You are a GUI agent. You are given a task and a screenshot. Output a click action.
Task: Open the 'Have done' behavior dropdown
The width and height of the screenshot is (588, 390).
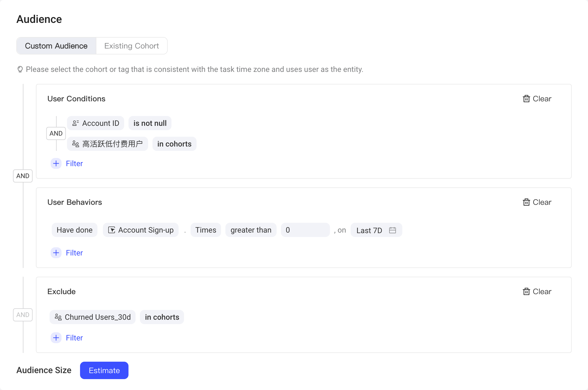[x=75, y=230]
